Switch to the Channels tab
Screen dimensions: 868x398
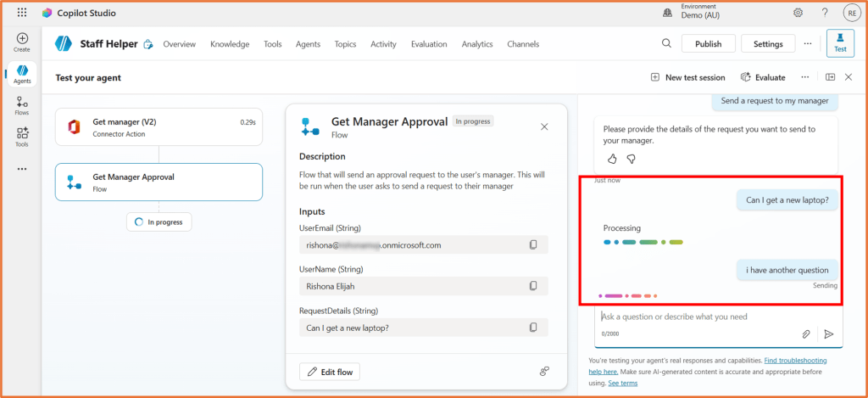tap(523, 44)
